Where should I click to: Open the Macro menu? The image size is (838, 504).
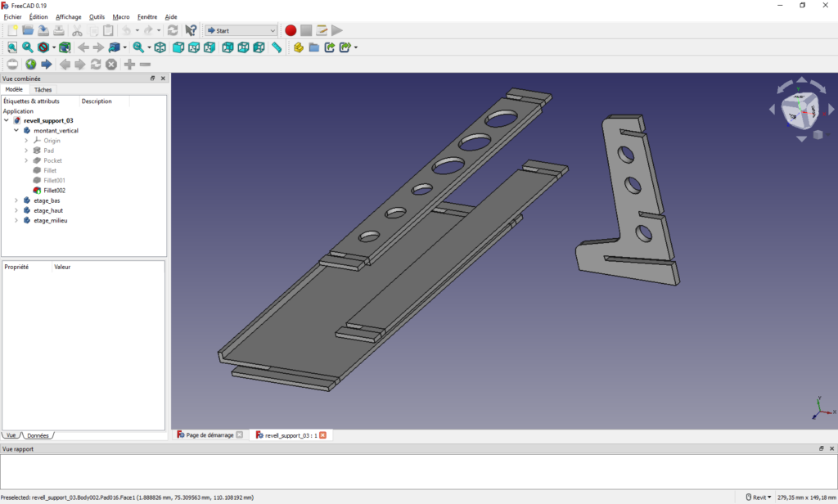point(121,16)
